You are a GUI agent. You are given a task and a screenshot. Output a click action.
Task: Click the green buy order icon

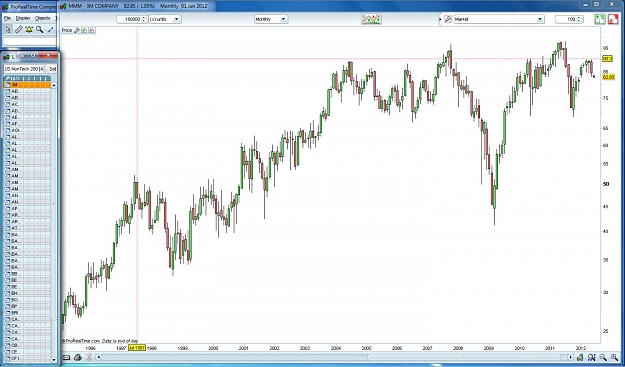click(x=600, y=19)
